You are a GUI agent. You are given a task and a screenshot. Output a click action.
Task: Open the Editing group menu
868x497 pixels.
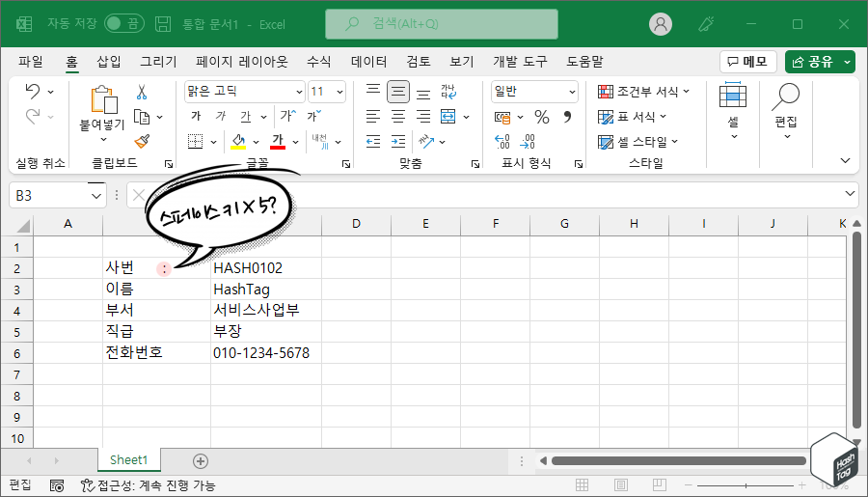point(786,111)
